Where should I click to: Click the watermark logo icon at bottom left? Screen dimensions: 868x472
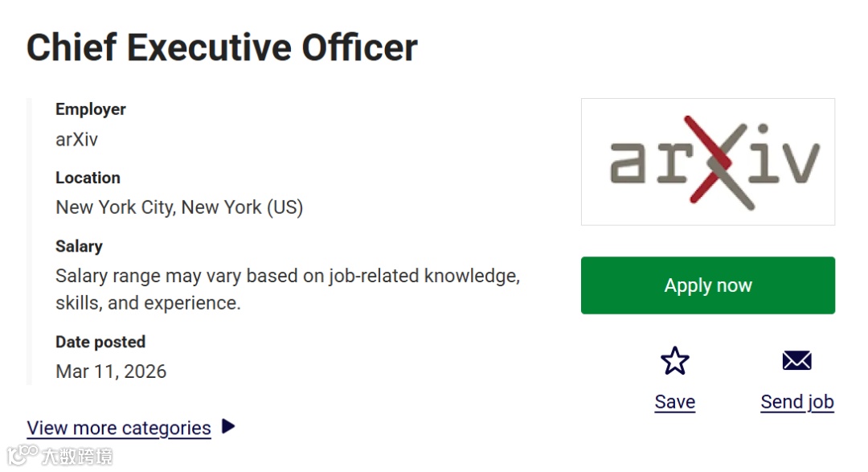coord(22,456)
